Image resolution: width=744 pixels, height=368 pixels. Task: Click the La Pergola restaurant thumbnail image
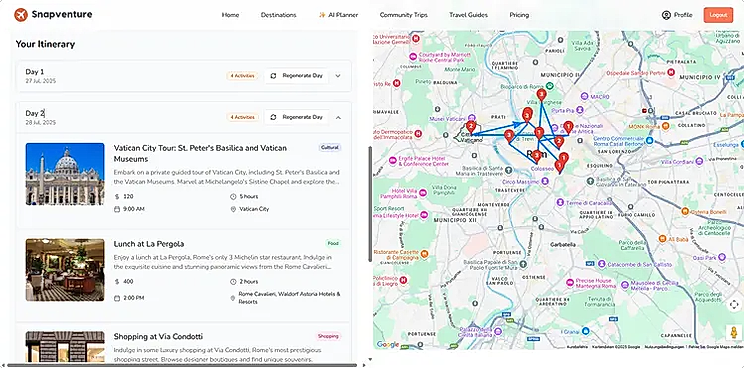(65, 270)
